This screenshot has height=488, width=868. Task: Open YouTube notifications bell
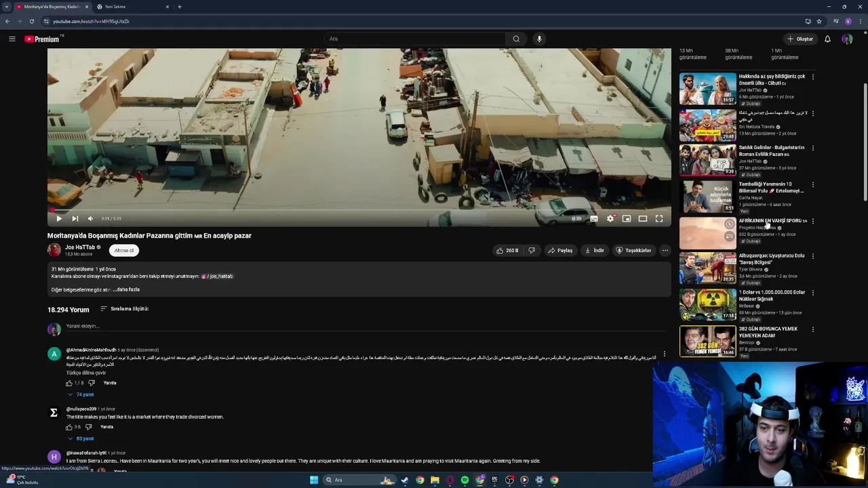827,39
